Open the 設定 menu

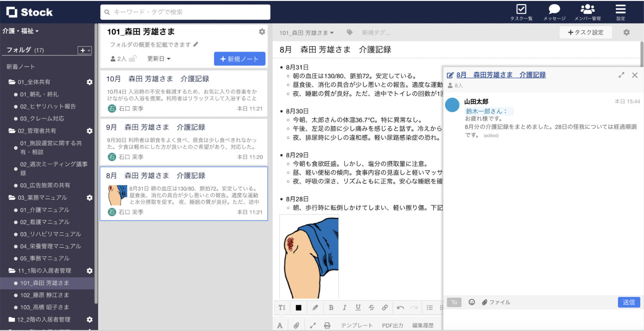[x=621, y=12]
